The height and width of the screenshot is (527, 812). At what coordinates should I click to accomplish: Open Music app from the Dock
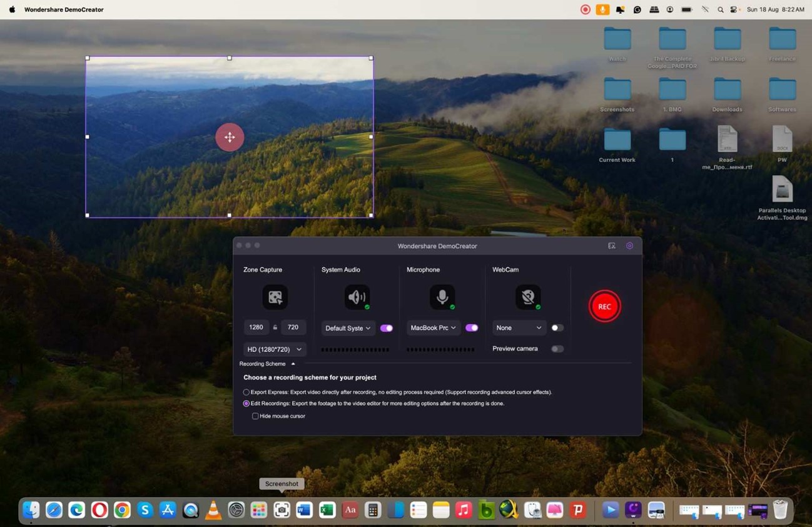click(x=464, y=510)
